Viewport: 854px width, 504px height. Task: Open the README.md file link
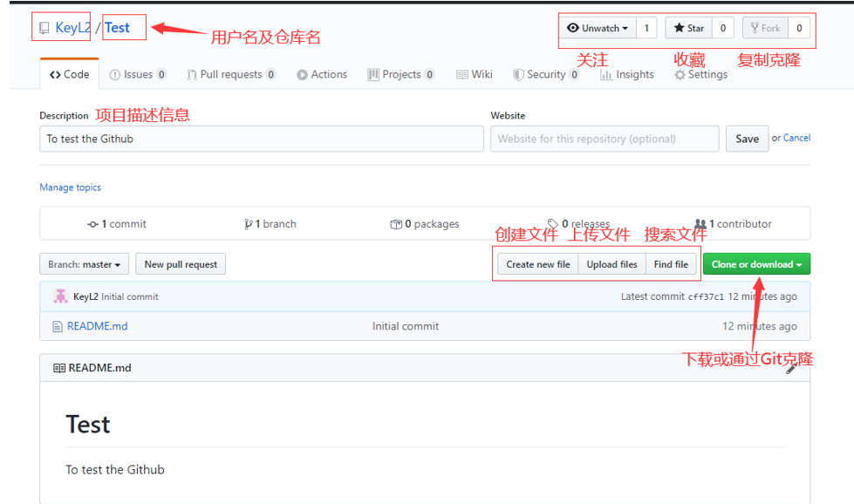click(x=98, y=326)
